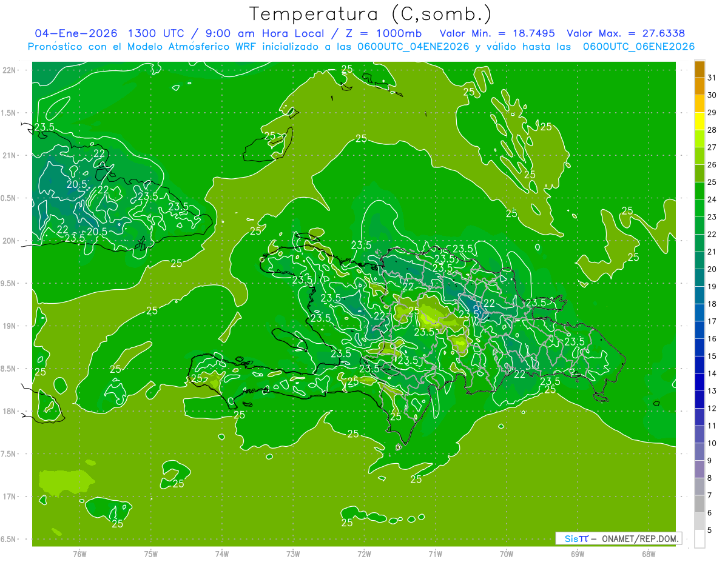Click the '23' colorbar value

(712, 217)
